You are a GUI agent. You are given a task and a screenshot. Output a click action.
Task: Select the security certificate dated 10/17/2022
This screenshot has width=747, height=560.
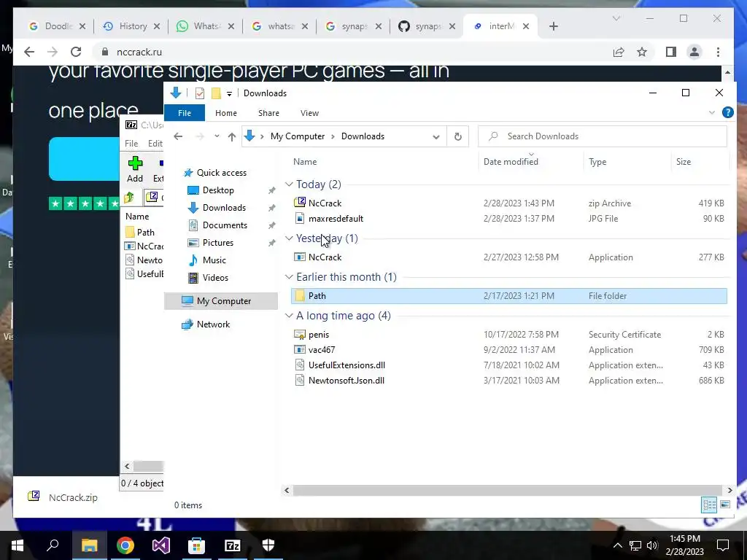click(x=508, y=334)
